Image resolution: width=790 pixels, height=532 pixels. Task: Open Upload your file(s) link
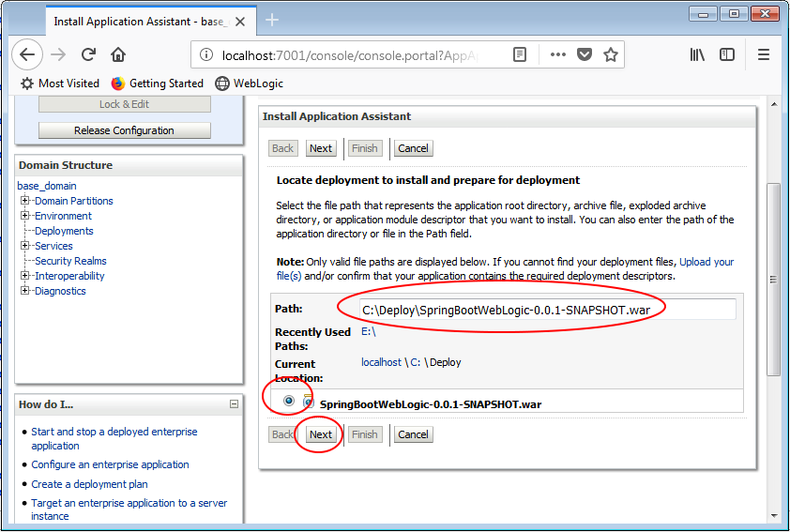point(706,262)
